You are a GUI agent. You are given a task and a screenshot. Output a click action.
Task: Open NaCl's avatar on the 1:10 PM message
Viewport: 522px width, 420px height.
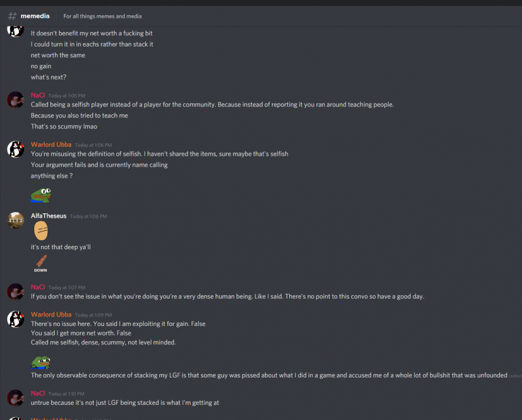pyautogui.click(x=16, y=398)
